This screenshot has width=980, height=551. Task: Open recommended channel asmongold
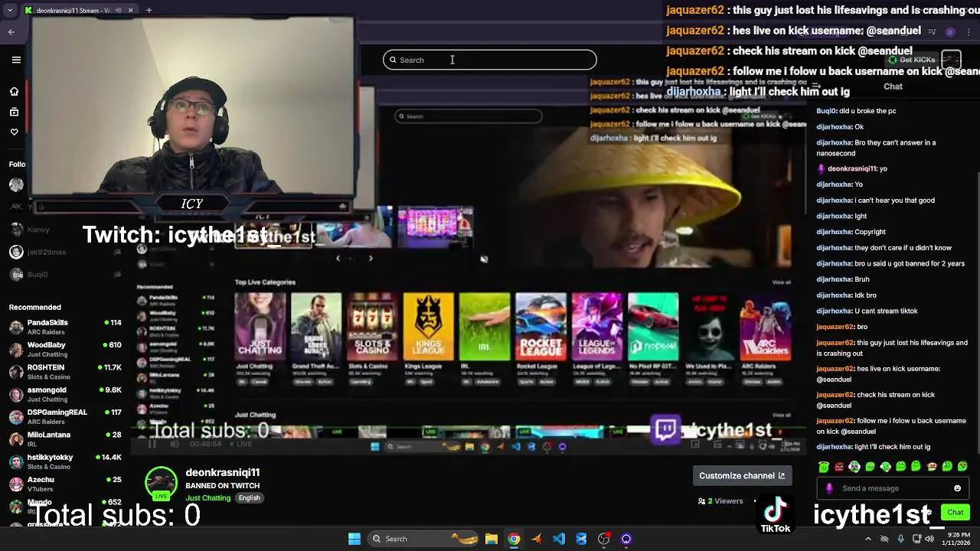coord(65,394)
